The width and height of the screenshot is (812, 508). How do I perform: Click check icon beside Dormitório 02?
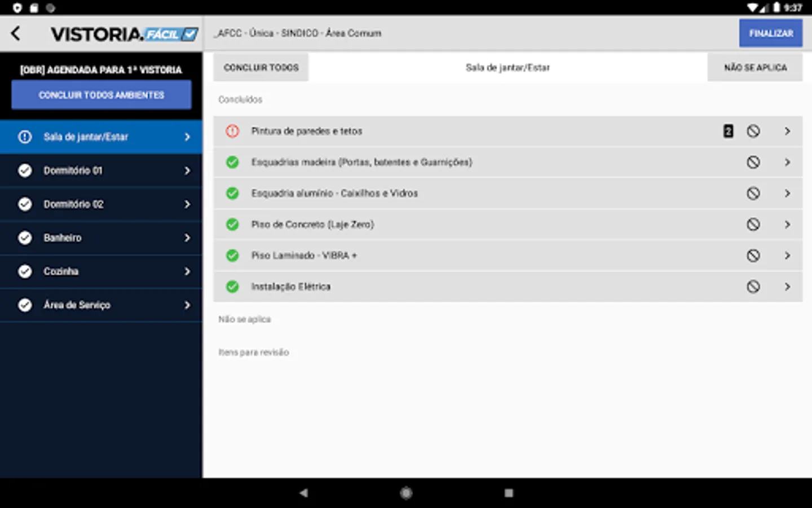click(x=25, y=204)
